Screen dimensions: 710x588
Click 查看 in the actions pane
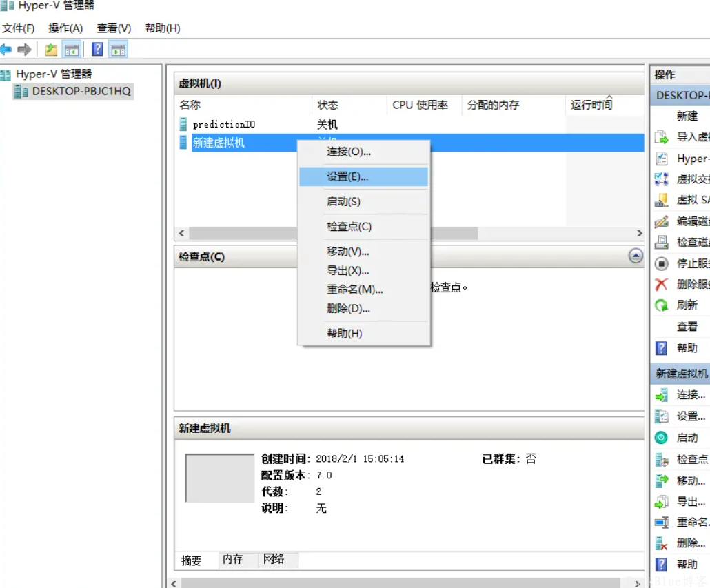pos(687,326)
